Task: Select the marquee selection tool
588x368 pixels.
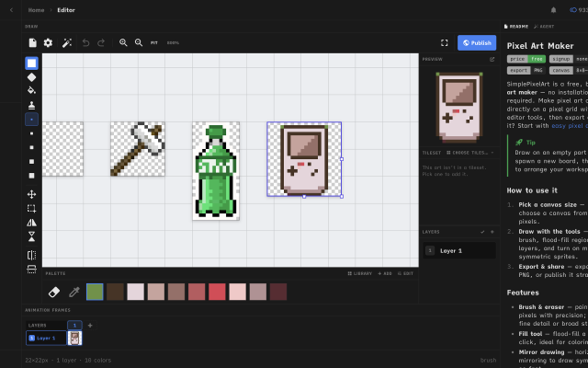Action: pyautogui.click(x=31, y=209)
